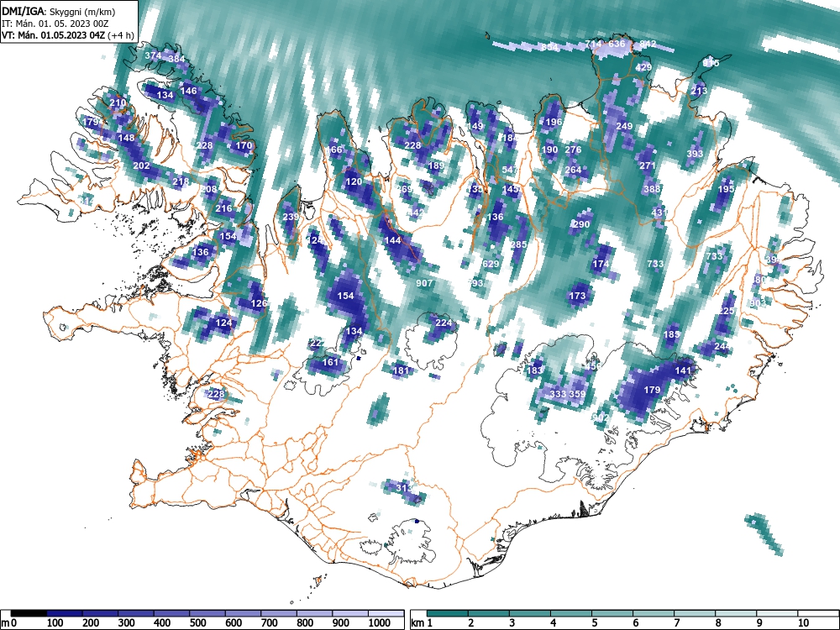This screenshot has width=840, height=630.
Task: Select the 202 visibility value
Action: 141,165
